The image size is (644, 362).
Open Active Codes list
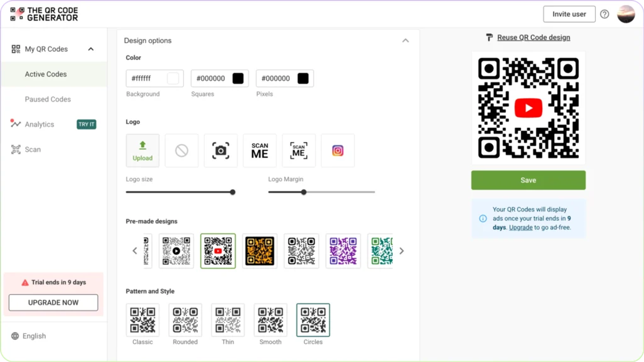pyautogui.click(x=54, y=74)
